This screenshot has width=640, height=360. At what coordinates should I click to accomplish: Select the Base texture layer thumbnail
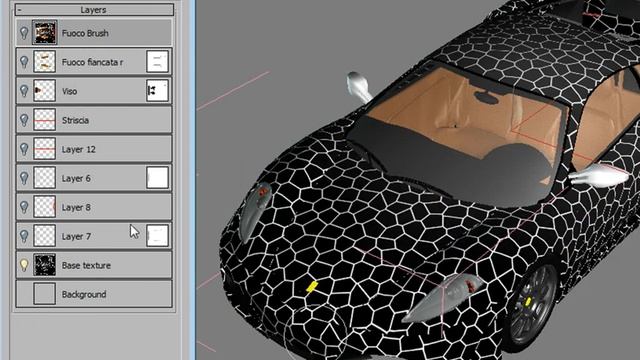[44, 265]
